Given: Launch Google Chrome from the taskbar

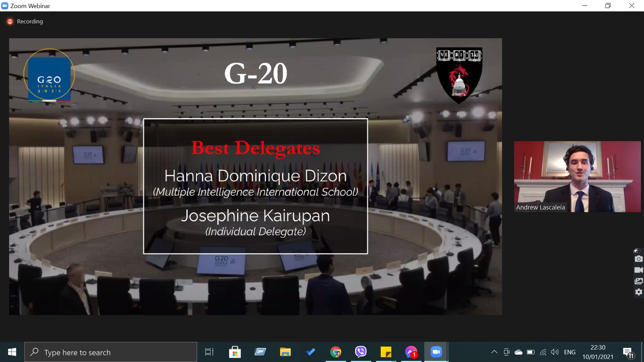Looking at the screenshot, I should tap(336, 352).
